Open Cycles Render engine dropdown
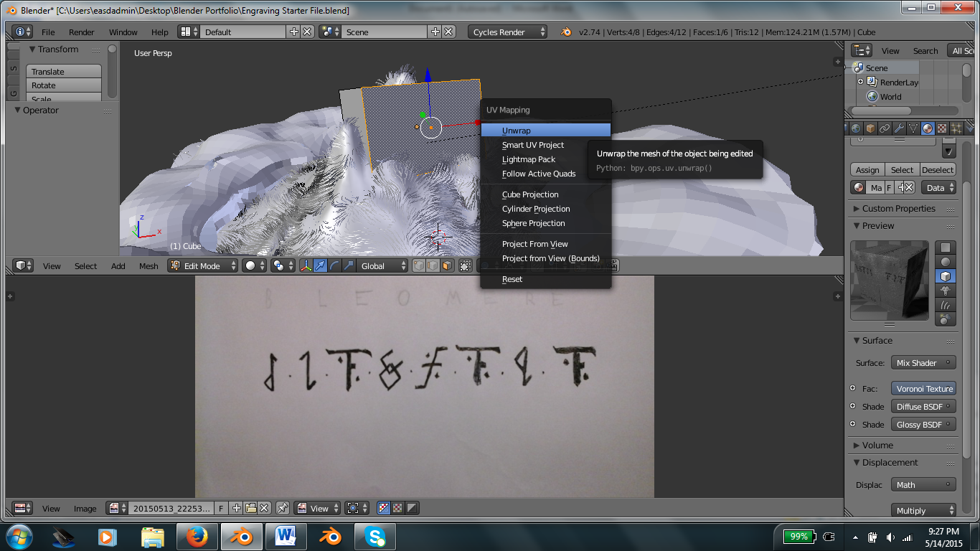The image size is (980, 551). click(507, 32)
